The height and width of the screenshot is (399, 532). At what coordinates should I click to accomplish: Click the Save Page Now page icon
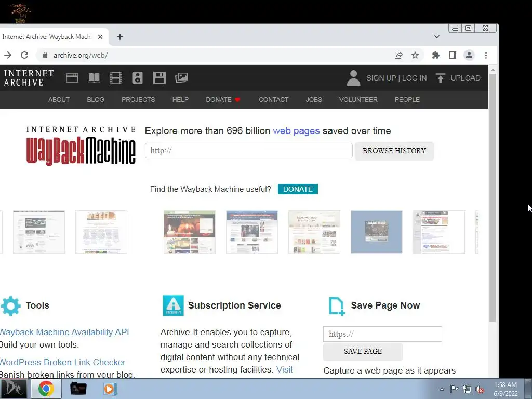[337, 307]
